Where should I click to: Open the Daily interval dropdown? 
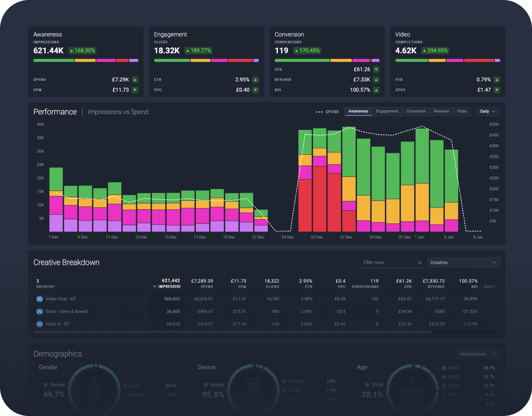click(x=488, y=111)
